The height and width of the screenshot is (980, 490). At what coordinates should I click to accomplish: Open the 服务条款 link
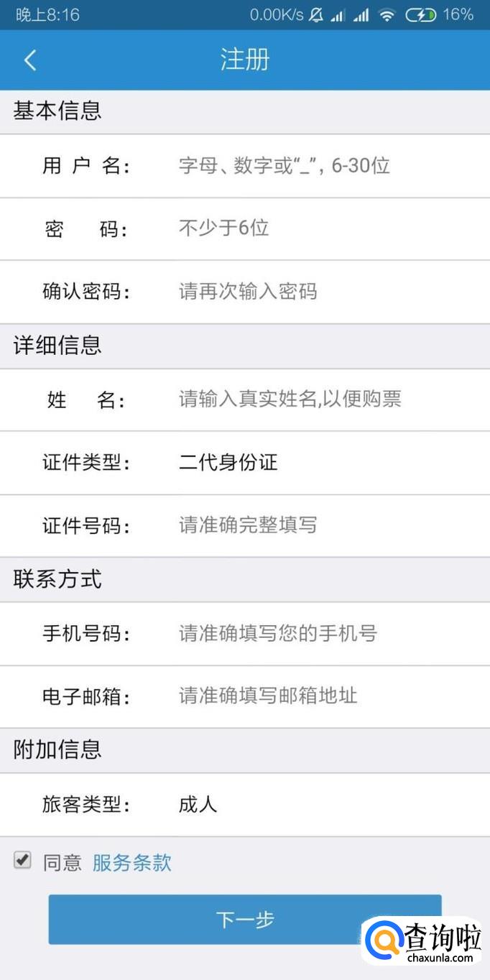(132, 862)
